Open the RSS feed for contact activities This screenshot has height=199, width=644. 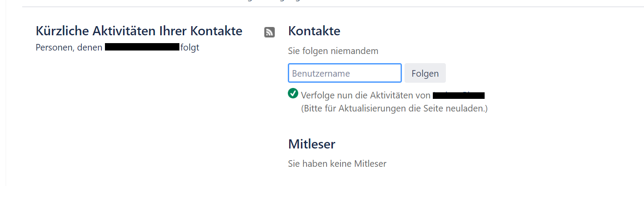point(269,32)
